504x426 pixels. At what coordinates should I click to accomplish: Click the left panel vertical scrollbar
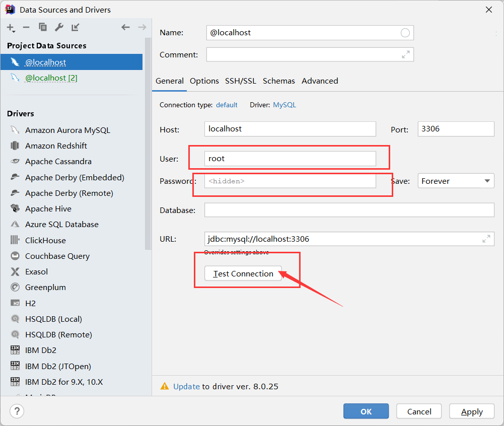point(148,144)
